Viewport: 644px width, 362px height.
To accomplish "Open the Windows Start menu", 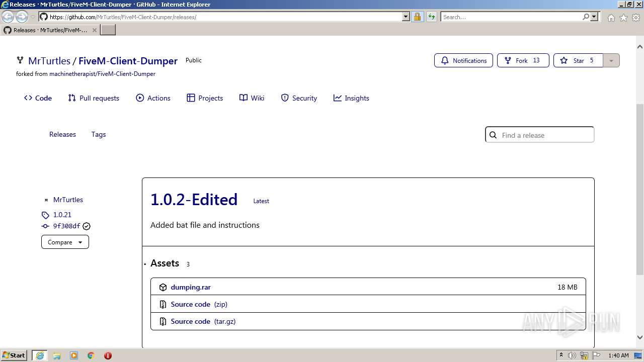I will click(14, 355).
